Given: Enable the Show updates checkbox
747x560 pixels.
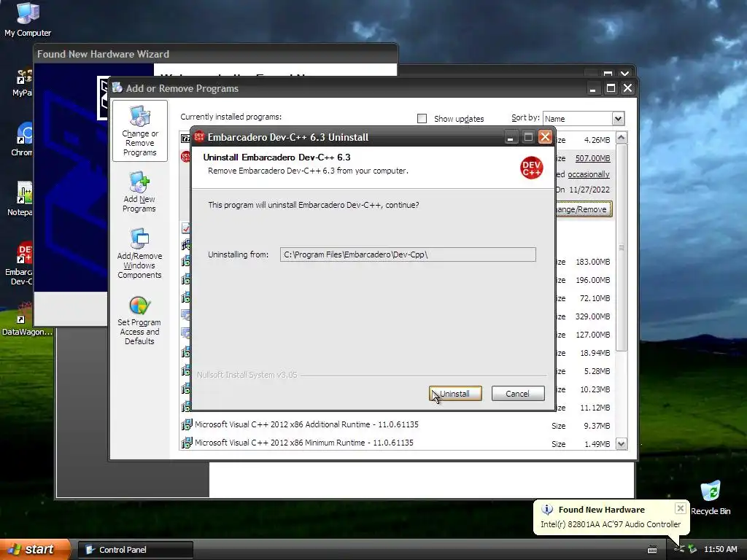Looking at the screenshot, I should click(422, 119).
